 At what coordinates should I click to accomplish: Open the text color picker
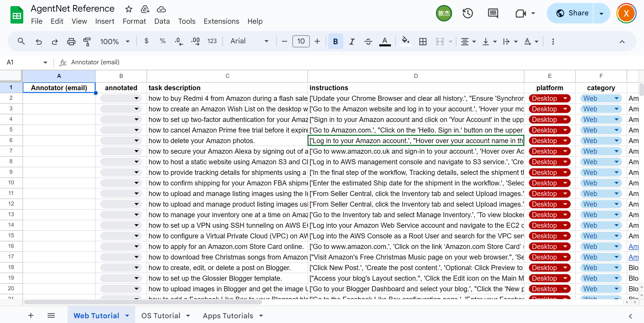click(x=385, y=41)
